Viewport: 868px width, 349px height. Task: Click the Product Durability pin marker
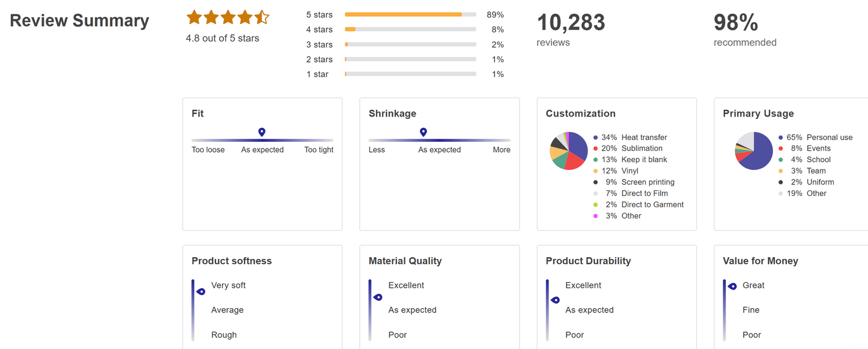[556, 300]
